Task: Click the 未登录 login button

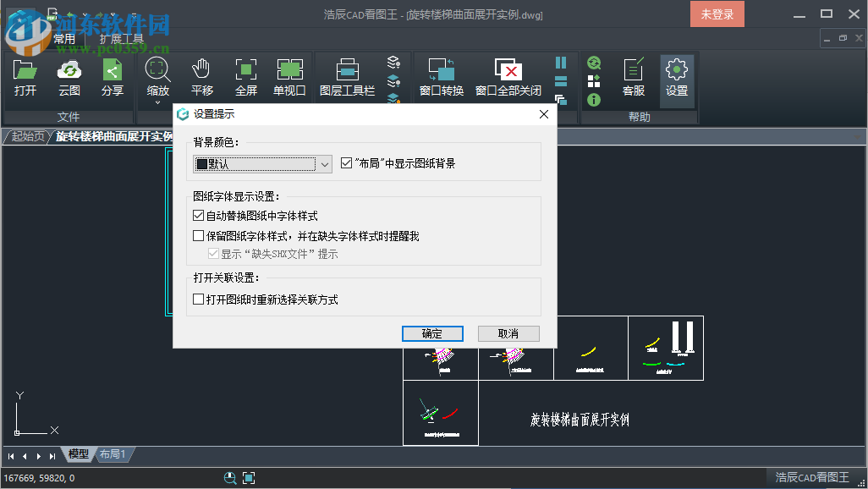Action: pos(717,14)
